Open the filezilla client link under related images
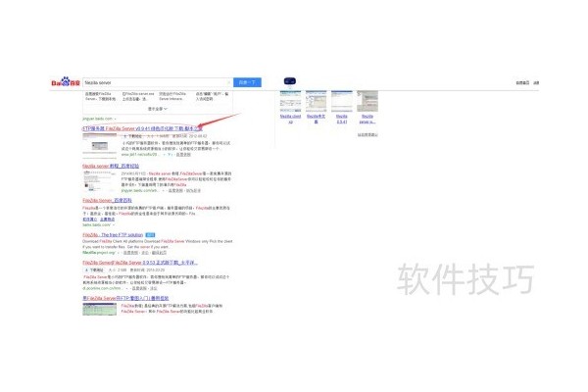This screenshot has width=588, height=392. [x=291, y=119]
